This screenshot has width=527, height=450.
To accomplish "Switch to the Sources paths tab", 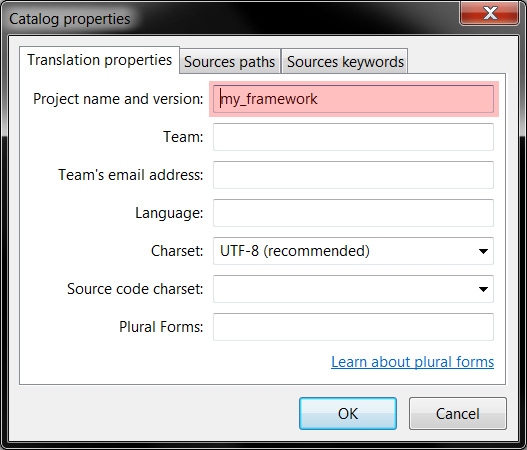I will pos(230,62).
